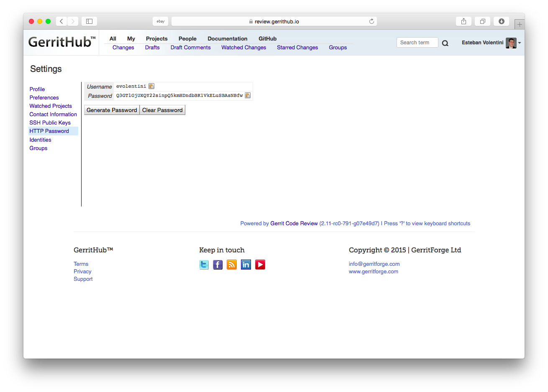
Task: Show all tabs in Safari
Action: tap(482, 21)
